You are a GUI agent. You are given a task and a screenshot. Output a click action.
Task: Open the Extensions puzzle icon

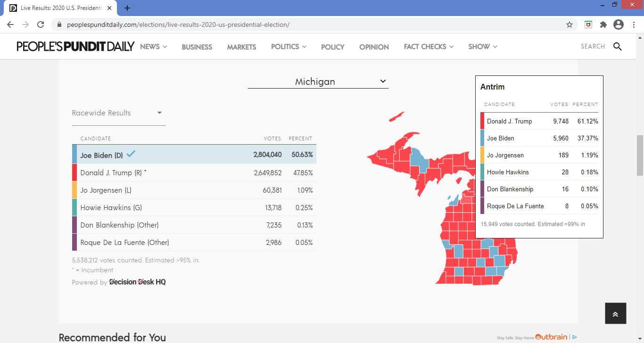603,24
